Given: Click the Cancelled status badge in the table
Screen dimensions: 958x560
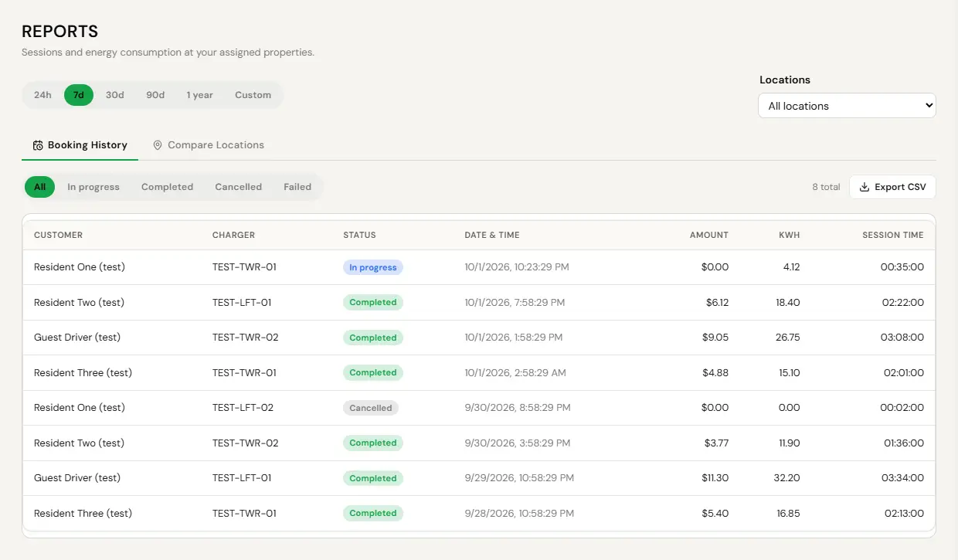Looking at the screenshot, I should click(x=371, y=408).
